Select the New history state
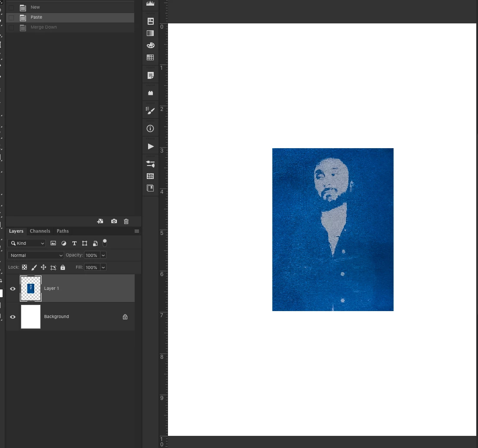 [70, 7]
